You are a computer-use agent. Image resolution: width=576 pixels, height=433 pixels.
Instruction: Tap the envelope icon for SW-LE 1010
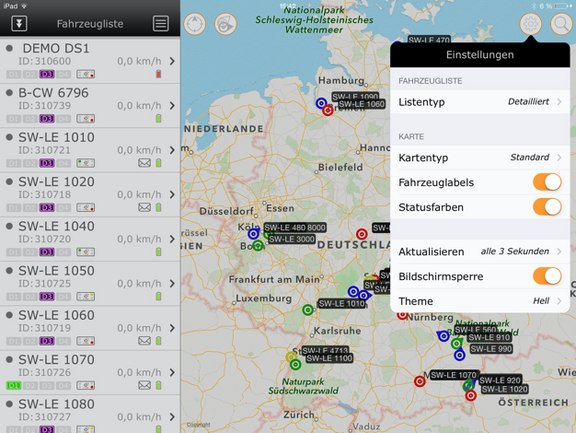tap(144, 163)
